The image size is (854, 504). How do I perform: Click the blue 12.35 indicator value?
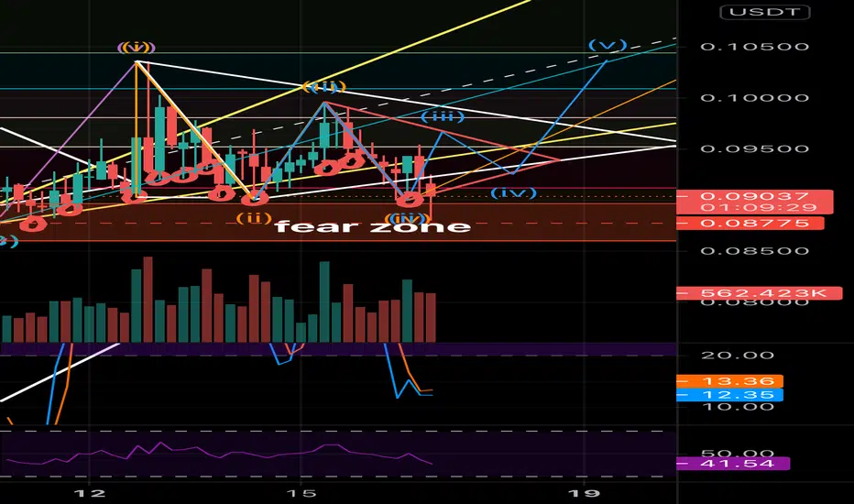(729, 394)
